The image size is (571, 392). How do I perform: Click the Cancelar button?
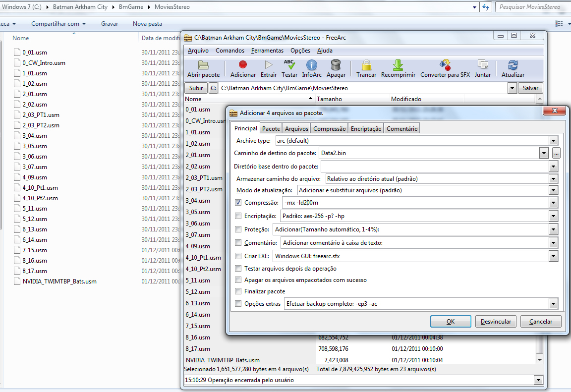[x=540, y=322]
